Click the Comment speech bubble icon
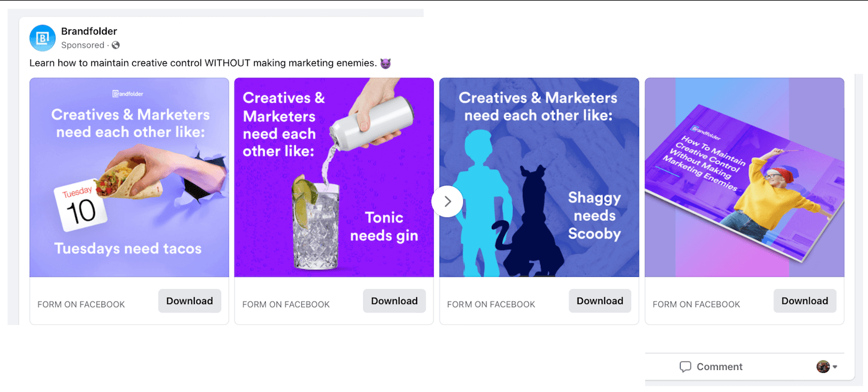Screen dimensions: 868x392 pyautogui.click(x=685, y=367)
